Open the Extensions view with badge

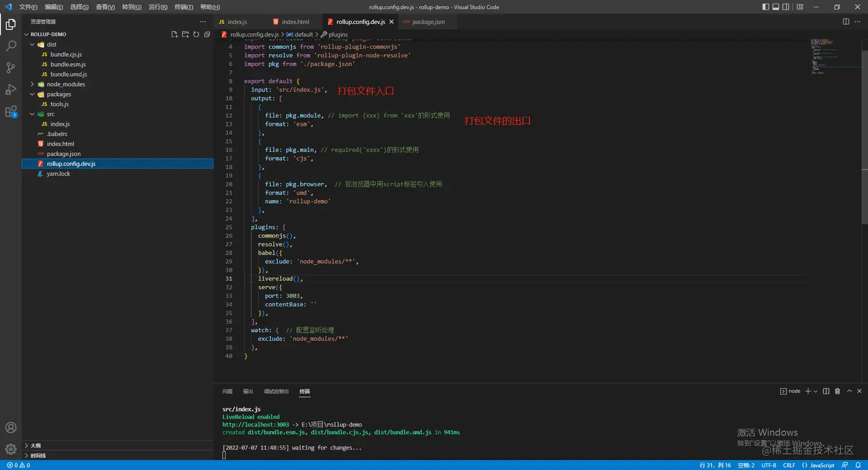10,112
